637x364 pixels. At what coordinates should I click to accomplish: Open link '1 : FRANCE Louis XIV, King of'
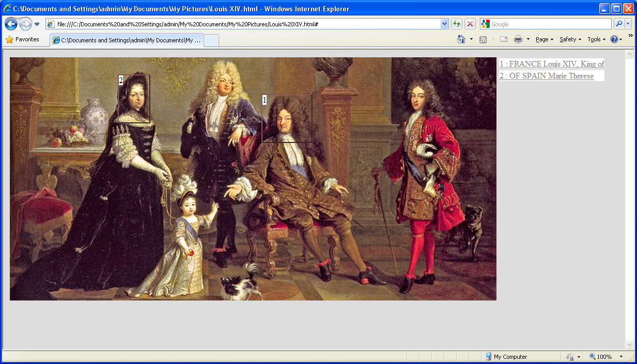pyautogui.click(x=552, y=64)
